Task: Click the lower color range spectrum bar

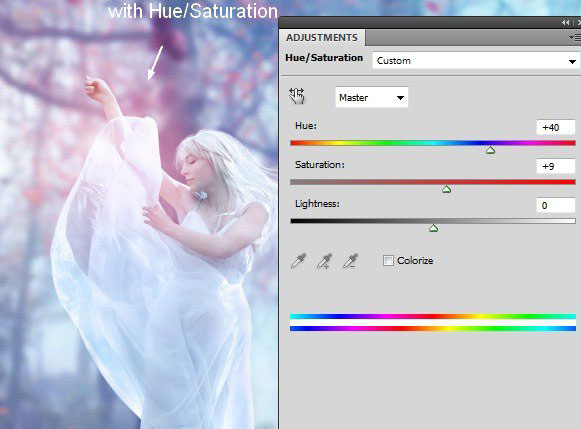Action: coord(433,328)
